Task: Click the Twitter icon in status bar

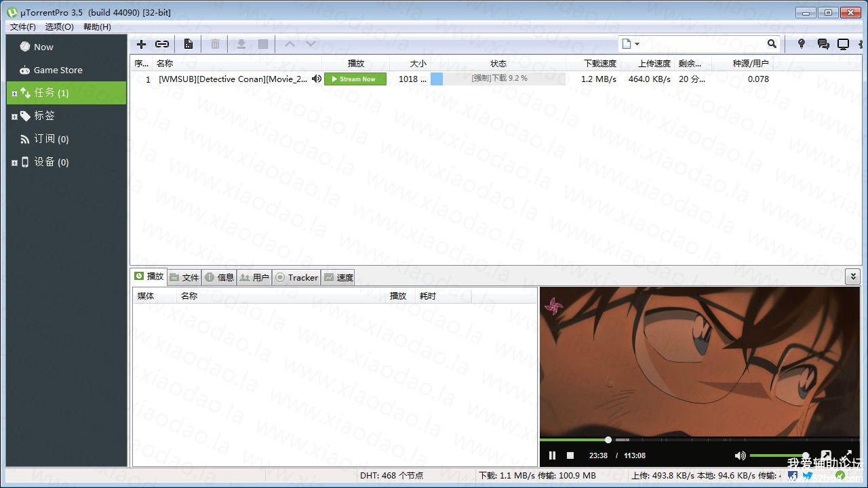Action: [x=807, y=475]
